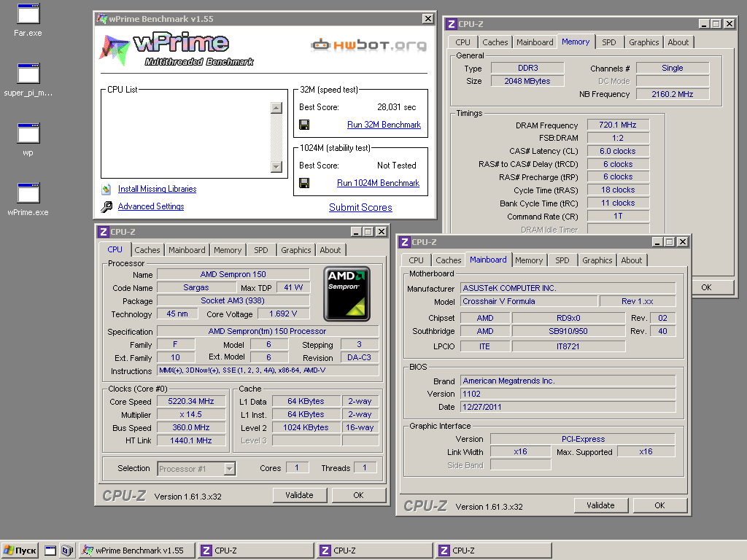Screen dimensions: 747x560
Task: Switch to Mainboard tab in CPU window
Action: point(187,250)
